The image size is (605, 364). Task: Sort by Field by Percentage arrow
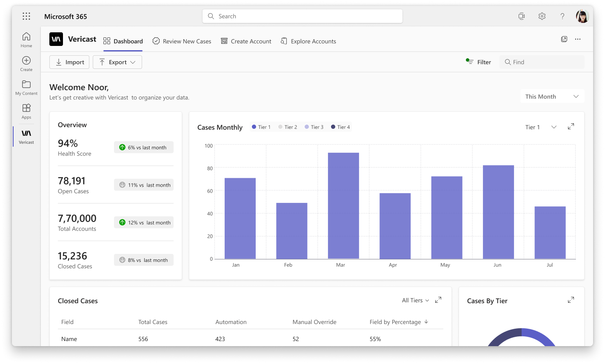pos(426,322)
